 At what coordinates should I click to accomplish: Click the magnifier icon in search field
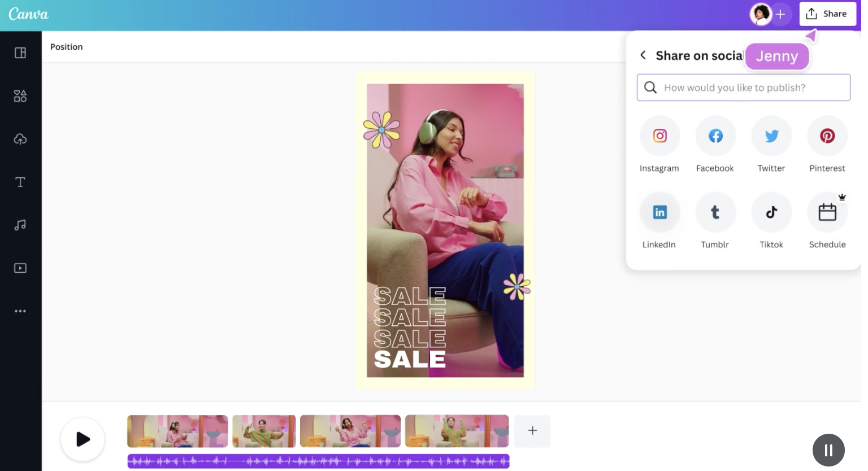(x=650, y=88)
